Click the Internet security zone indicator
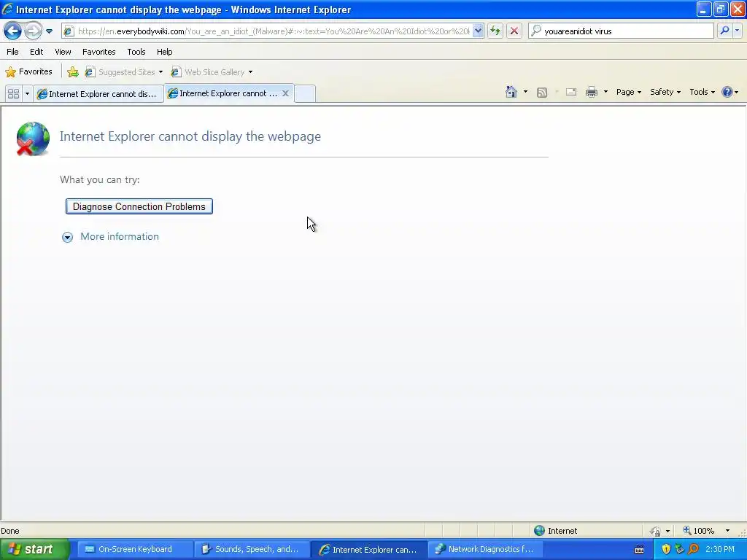The width and height of the screenshot is (747, 560). [x=555, y=531]
